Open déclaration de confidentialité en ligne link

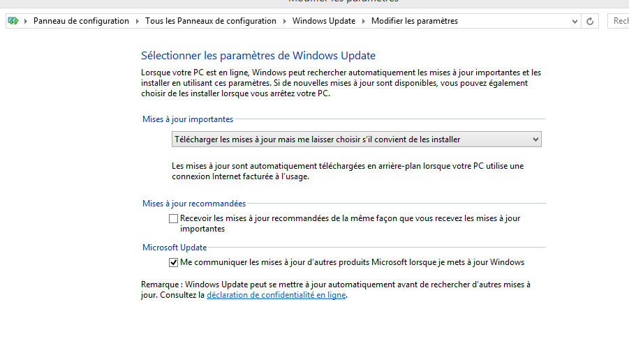276,295
